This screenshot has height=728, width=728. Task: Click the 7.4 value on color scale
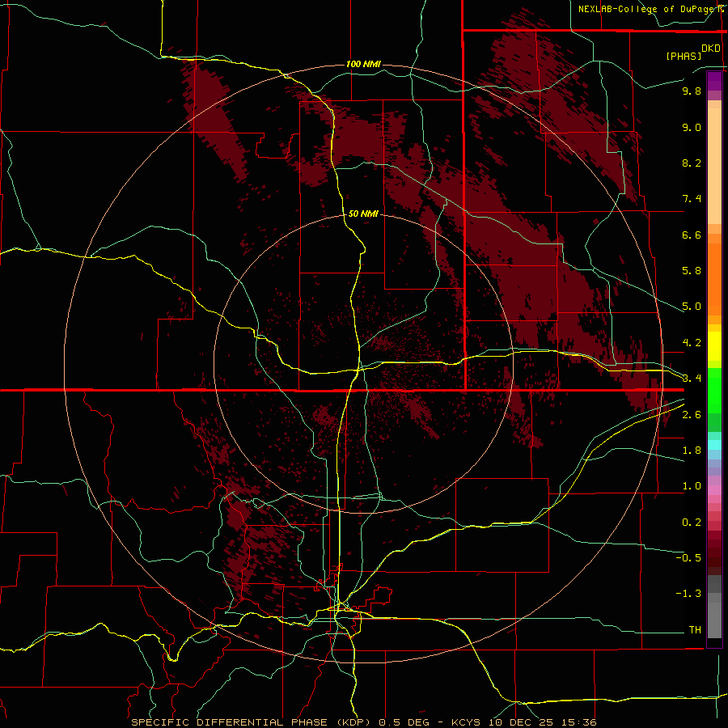coord(692,199)
